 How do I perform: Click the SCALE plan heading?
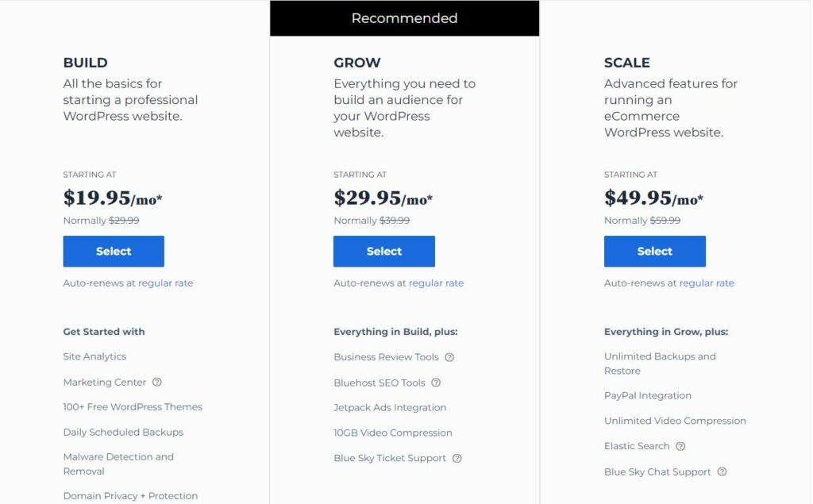[627, 63]
